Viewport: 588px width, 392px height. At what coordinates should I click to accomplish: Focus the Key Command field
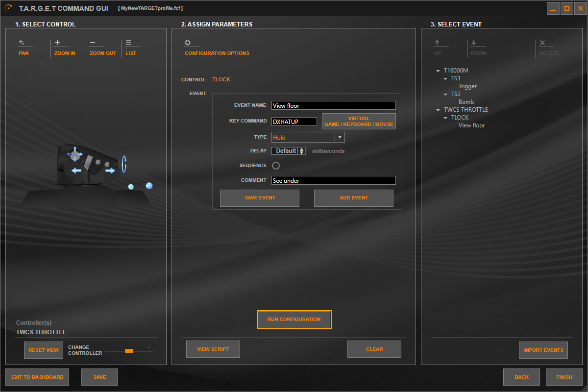(x=294, y=121)
